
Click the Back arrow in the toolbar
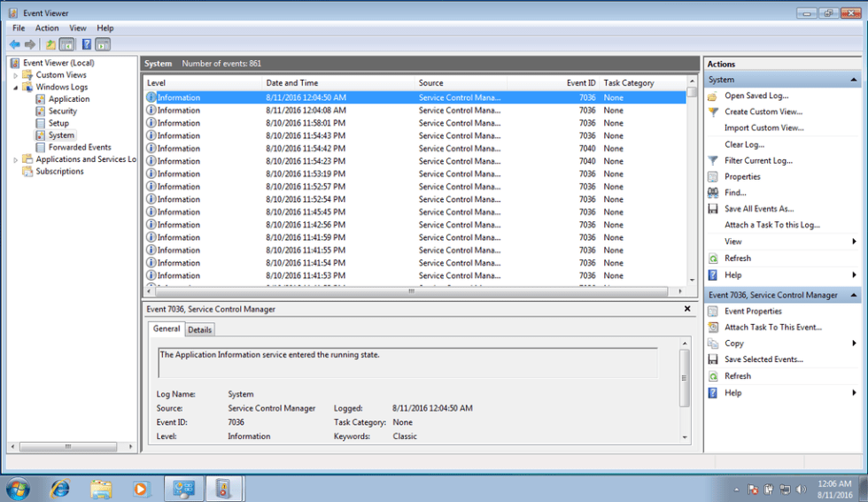(14, 44)
